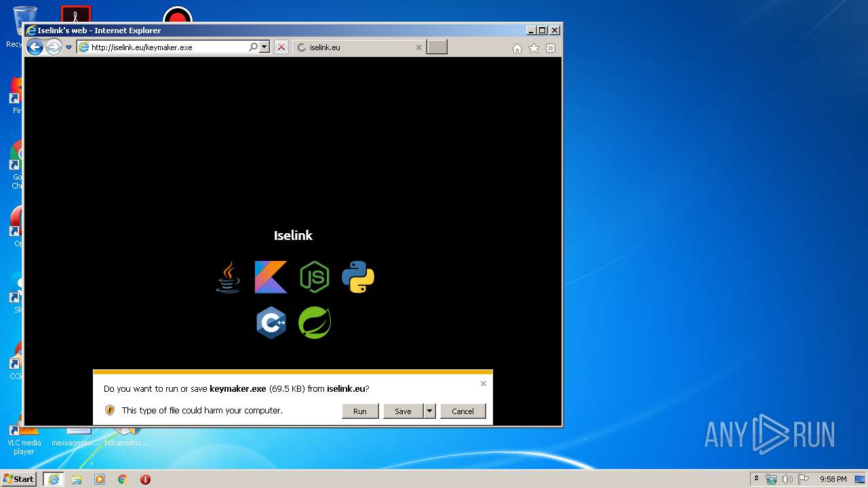This screenshot has width=868, height=488.
Task: Click the Internet Explorer title bar icon
Action: pos(31,30)
